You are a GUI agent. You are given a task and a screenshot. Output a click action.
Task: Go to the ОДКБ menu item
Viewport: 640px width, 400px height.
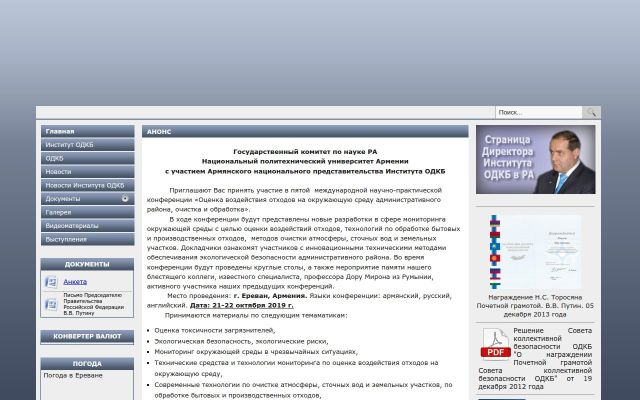click(x=87, y=158)
